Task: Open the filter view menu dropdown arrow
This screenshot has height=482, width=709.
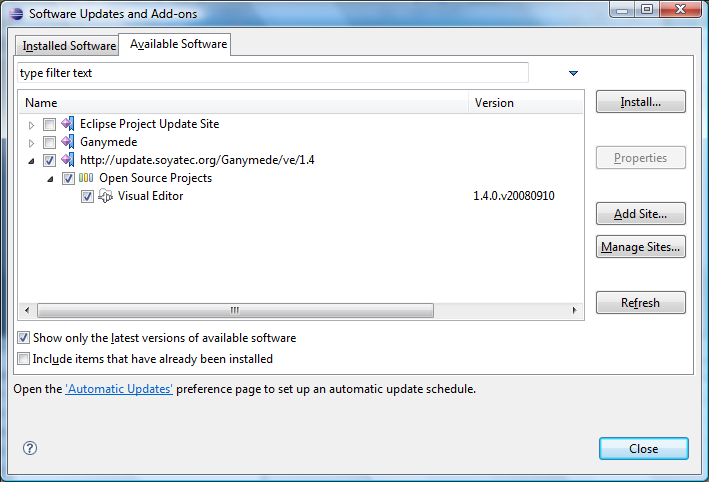Action: 573,73
